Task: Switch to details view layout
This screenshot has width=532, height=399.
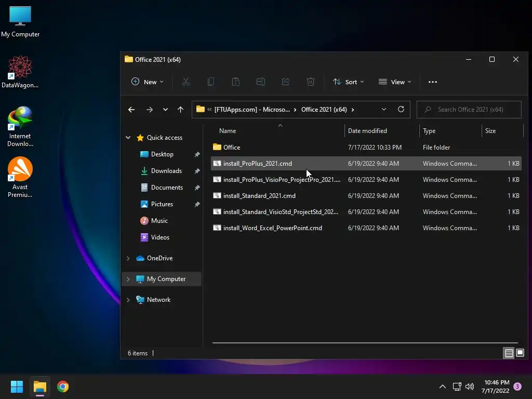Action: 509,353
